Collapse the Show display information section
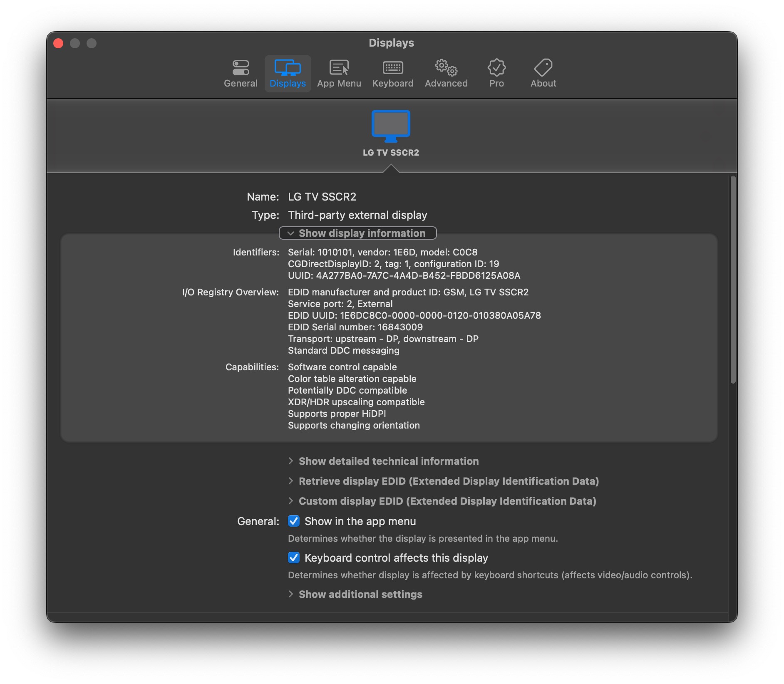This screenshot has width=784, height=684. (x=357, y=233)
